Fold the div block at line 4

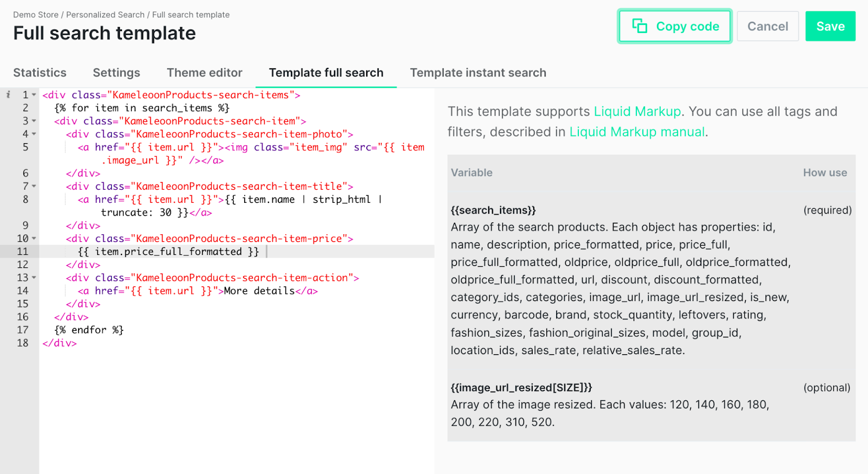pyautogui.click(x=34, y=134)
